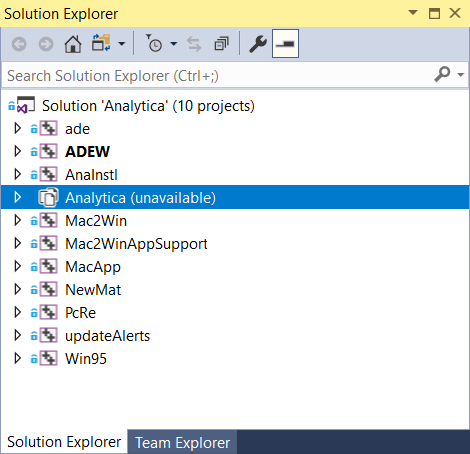This screenshot has height=454, width=470.
Task: Click the search magnifier icon
Action: [x=442, y=74]
